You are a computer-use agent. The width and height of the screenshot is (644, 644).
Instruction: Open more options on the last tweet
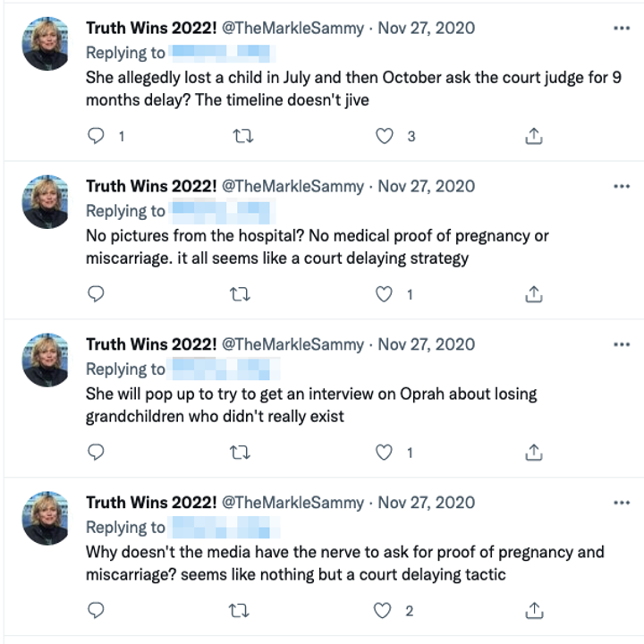622,502
